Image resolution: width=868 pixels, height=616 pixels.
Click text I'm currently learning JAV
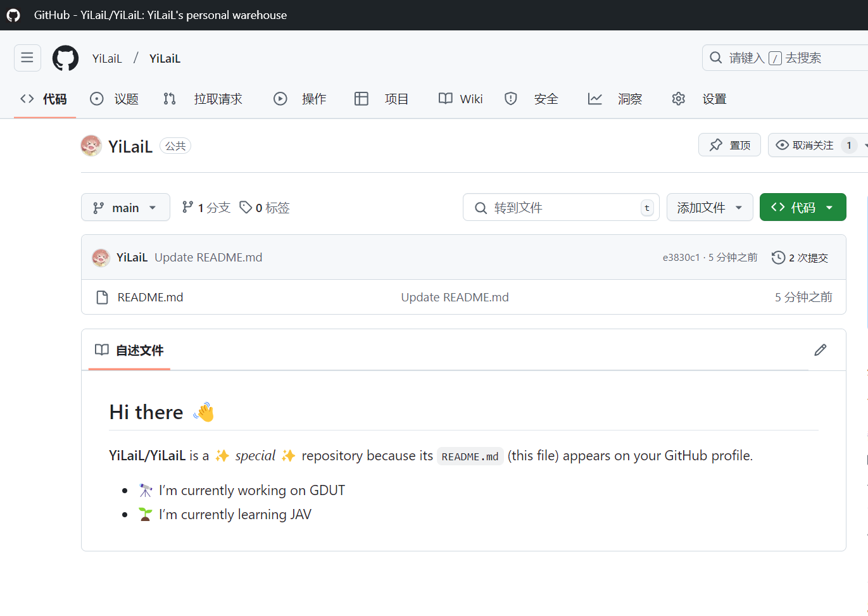(x=235, y=514)
